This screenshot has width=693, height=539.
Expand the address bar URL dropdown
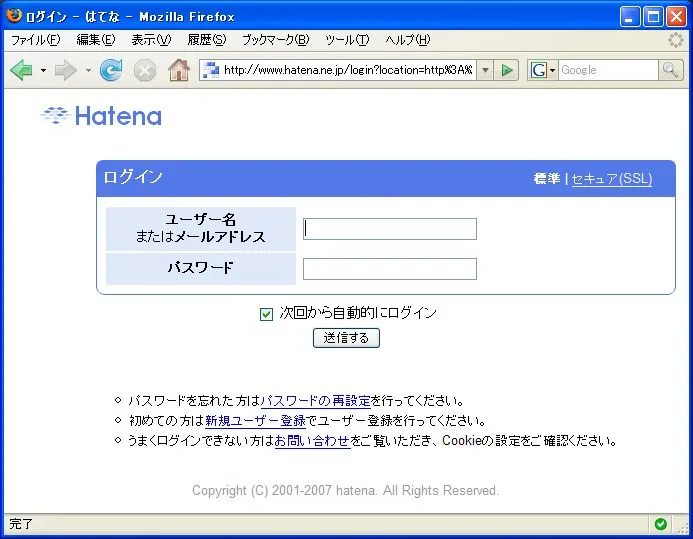(485, 70)
